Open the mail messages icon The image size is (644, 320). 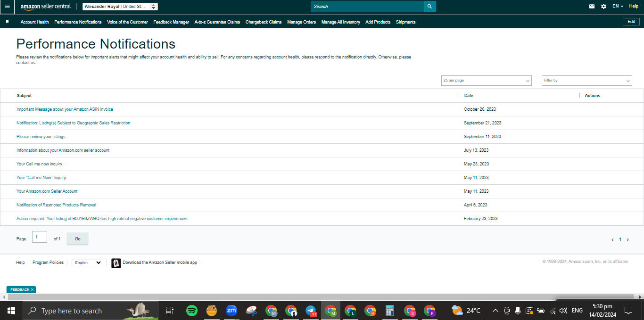click(x=592, y=7)
